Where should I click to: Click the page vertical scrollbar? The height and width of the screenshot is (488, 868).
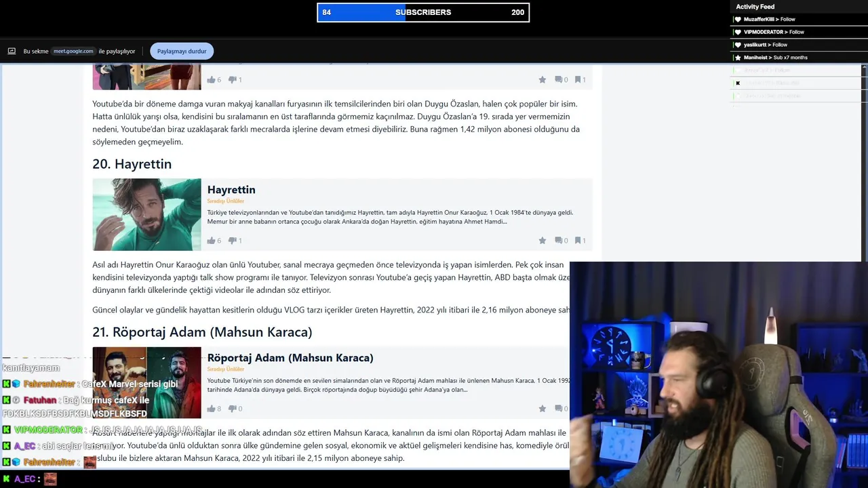865,163
